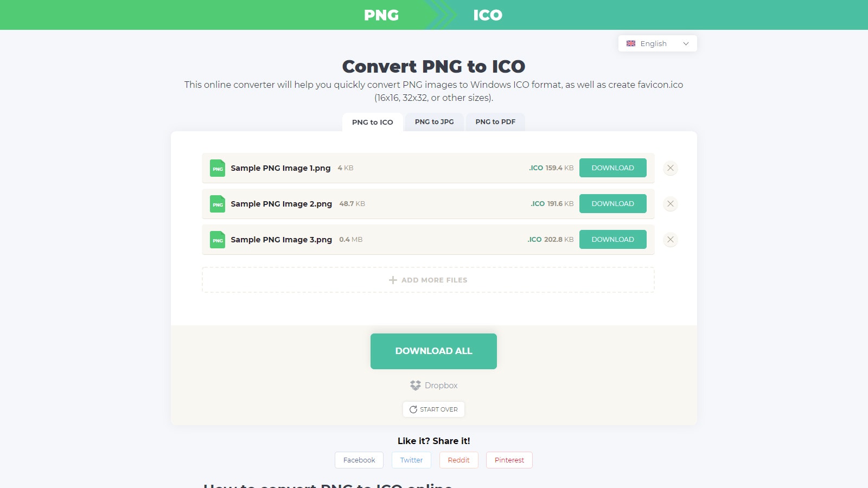868x488 pixels.
Task: Click the UK flag icon in the language selector
Action: (x=631, y=43)
